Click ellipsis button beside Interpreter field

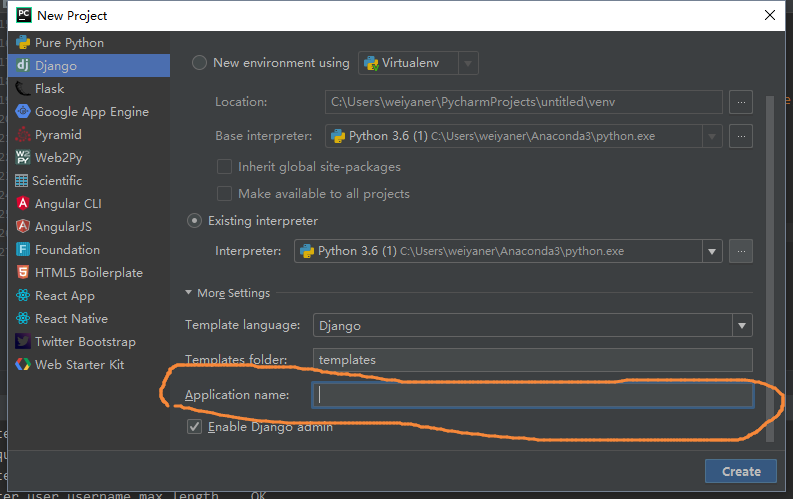click(x=741, y=251)
